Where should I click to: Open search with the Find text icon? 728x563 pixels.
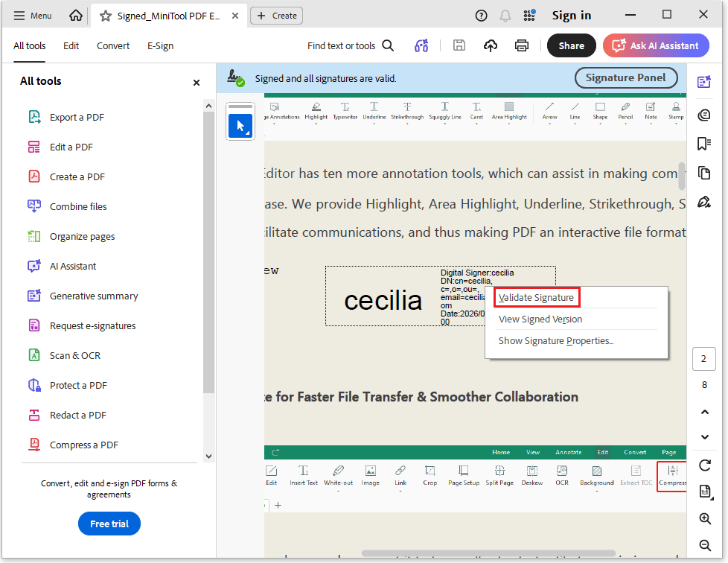coord(388,45)
